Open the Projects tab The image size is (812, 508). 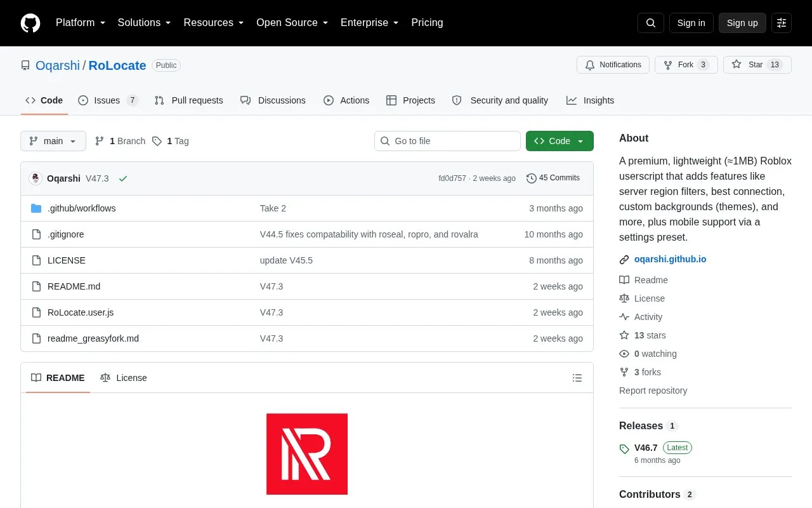(x=410, y=100)
